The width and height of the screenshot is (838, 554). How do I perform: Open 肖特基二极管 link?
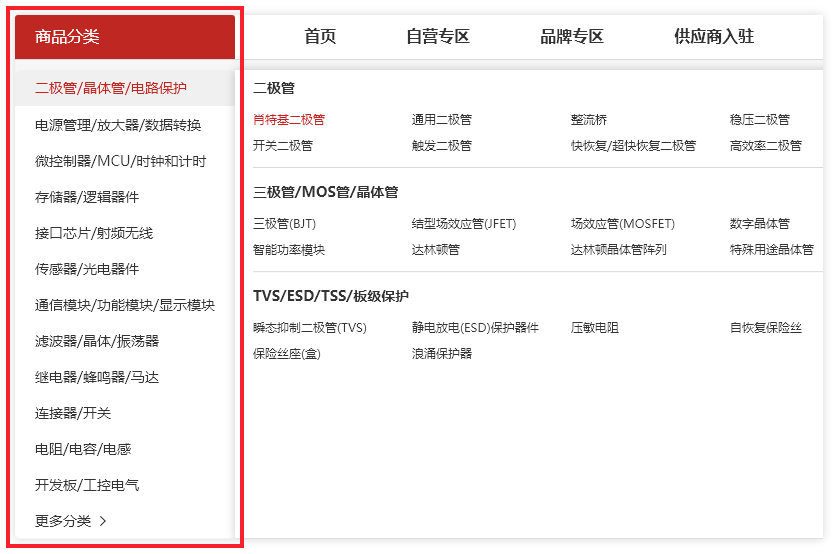tap(289, 120)
